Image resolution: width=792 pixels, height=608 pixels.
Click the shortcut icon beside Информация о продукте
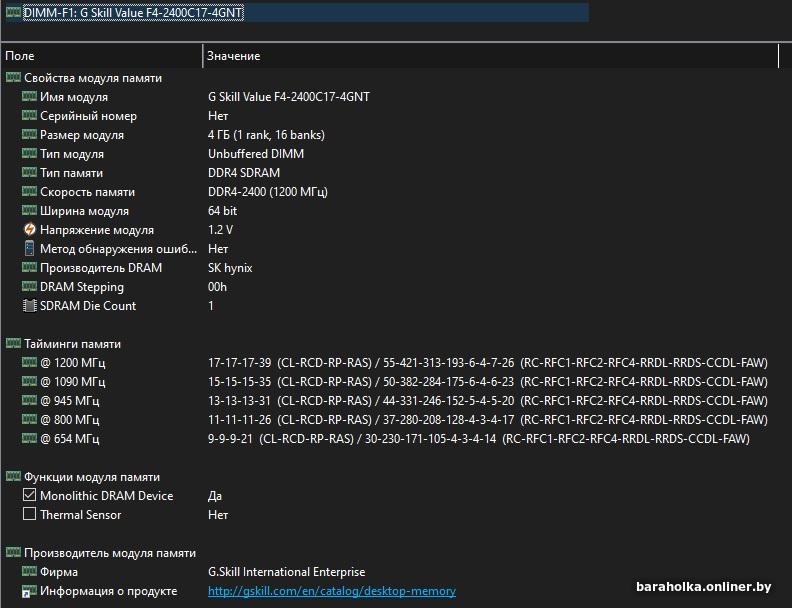point(29,591)
